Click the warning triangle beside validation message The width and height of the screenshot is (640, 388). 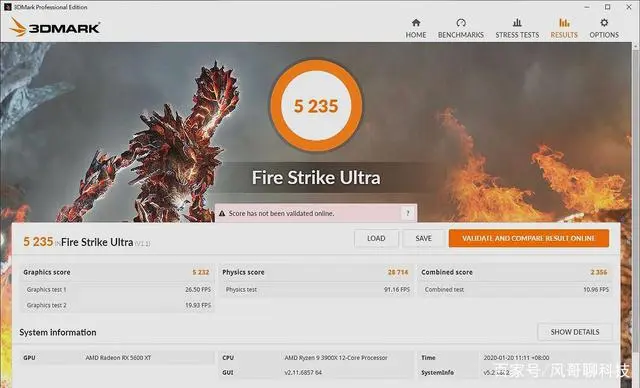click(222, 213)
